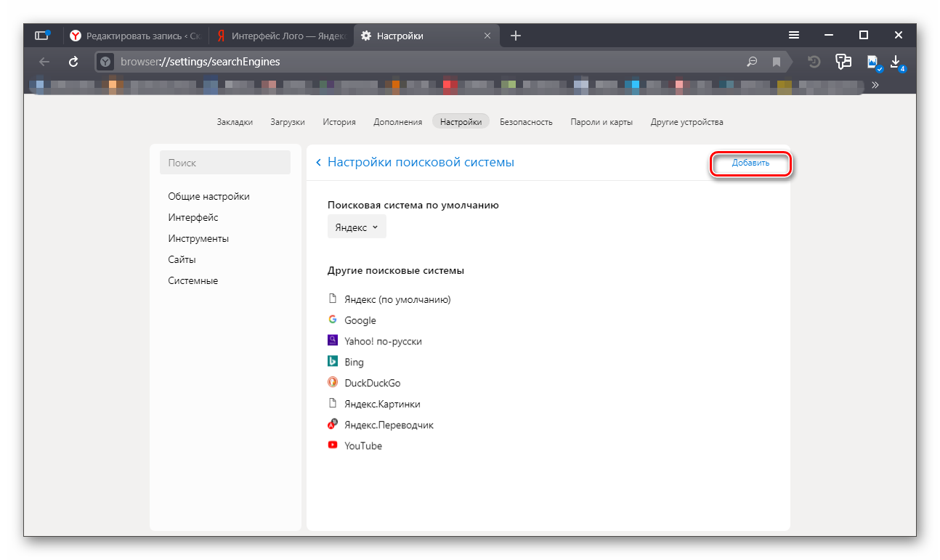This screenshot has height=560, width=940.
Task: Click the document extension icon with checkmark
Action: pyautogui.click(x=873, y=62)
